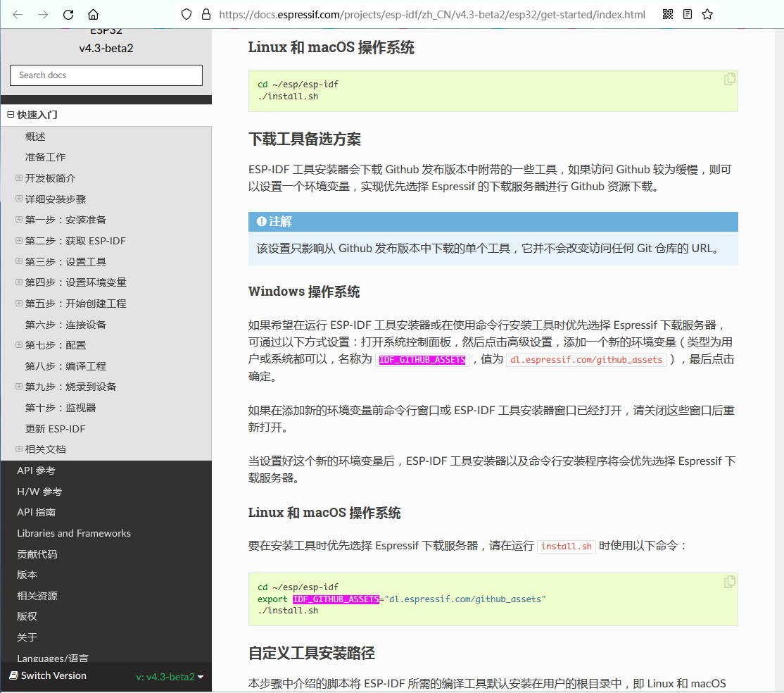Click the dl.espressif.com/github_assets inline code
Image resolution: width=784 pixels, height=693 pixels.
[586, 360]
